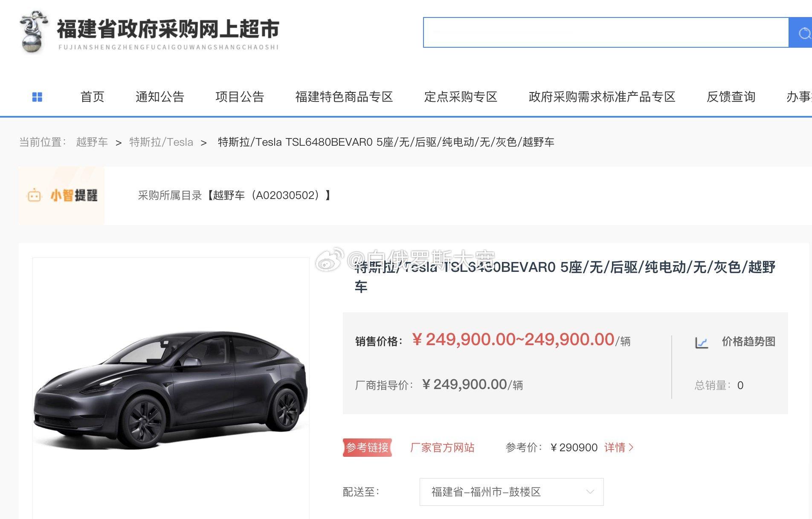The width and height of the screenshot is (812, 519).
Task: Open the 价格趋势图 link
Action: pos(748,342)
